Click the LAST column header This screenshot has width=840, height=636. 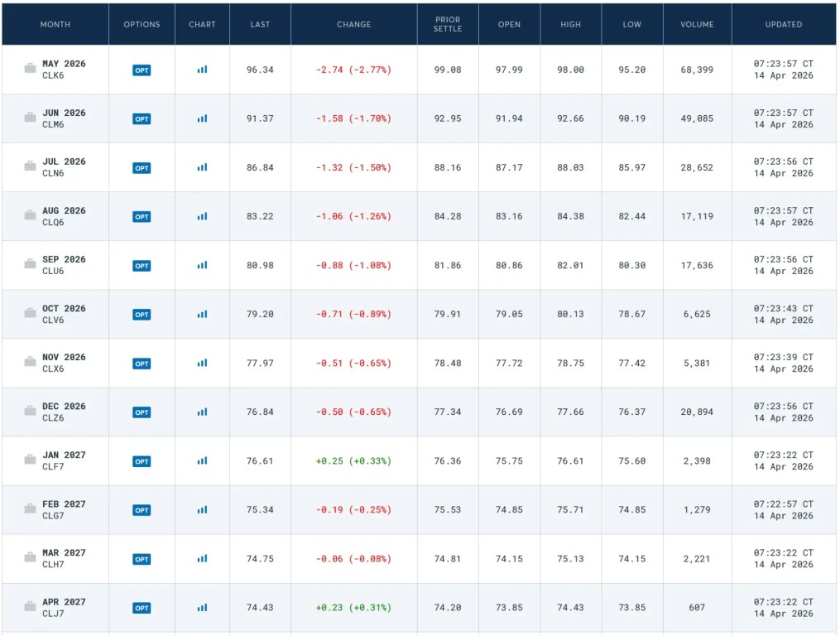[260, 25]
